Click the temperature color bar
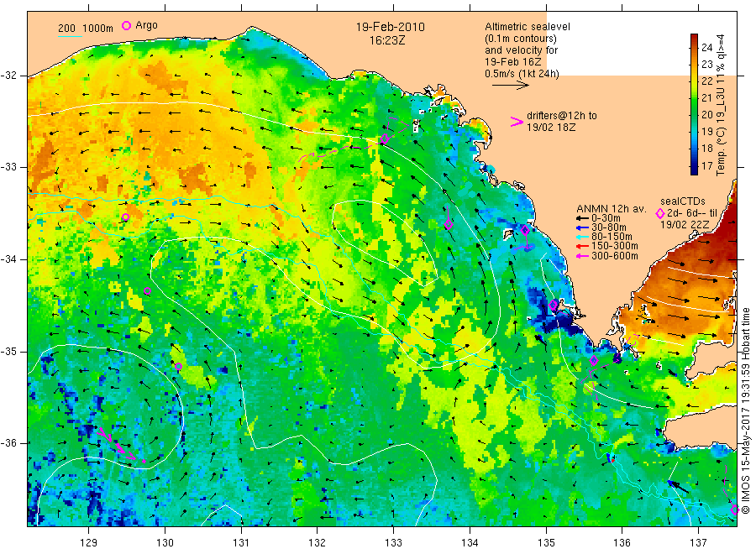Viewport: 756px width, 554px height. pyautogui.click(x=694, y=104)
